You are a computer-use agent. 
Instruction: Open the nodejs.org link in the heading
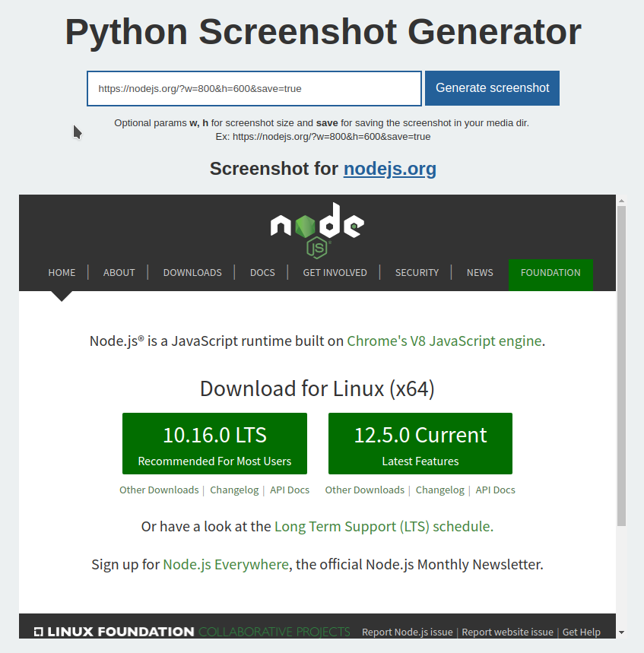(x=389, y=169)
